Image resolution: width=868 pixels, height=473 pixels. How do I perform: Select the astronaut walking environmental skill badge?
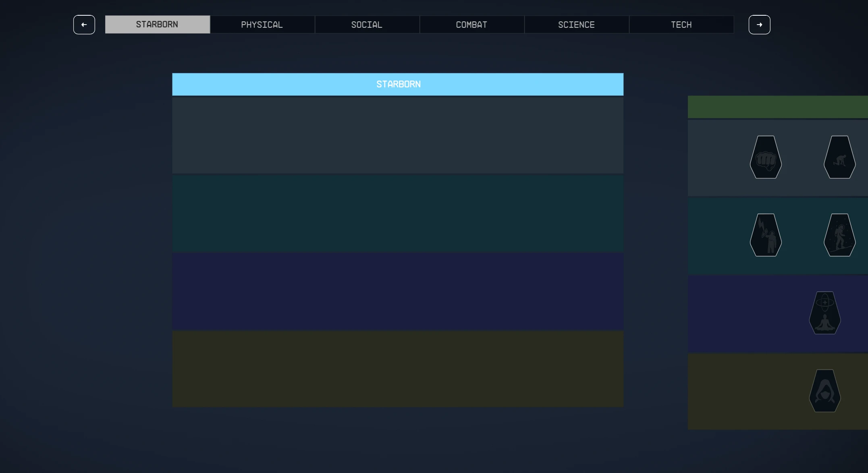839,235
